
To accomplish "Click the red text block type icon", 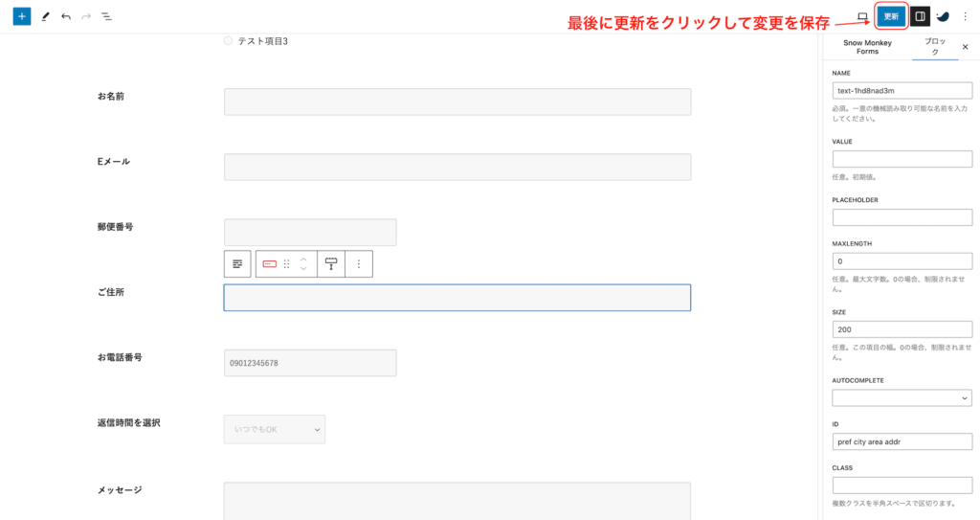I will point(270,263).
